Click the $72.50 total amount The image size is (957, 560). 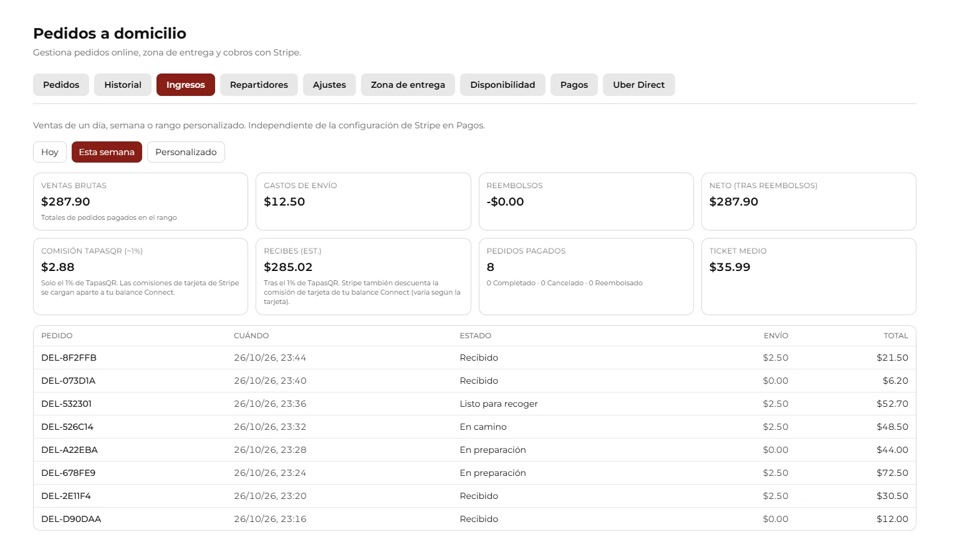pos(892,473)
